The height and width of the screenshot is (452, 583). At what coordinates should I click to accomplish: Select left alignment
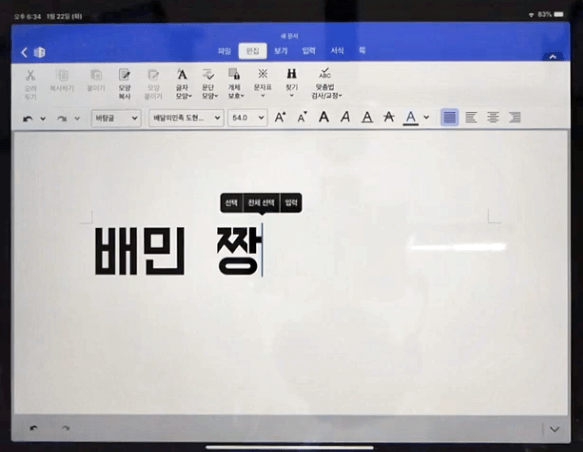tap(471, 117)
